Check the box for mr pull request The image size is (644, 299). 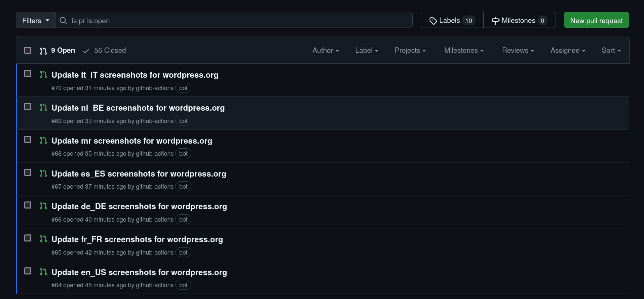click(28, 140)
